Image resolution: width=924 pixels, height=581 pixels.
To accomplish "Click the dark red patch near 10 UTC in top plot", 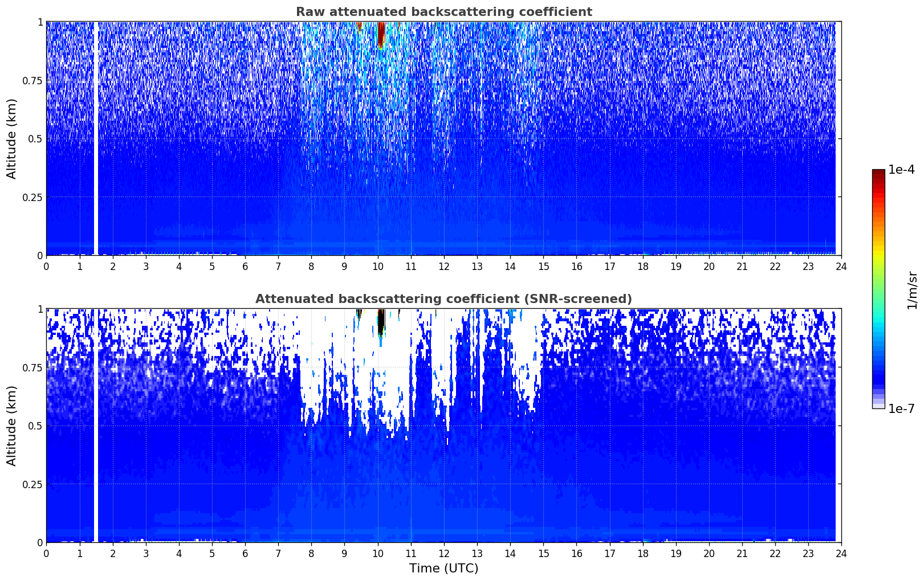I will coord(381,34).
